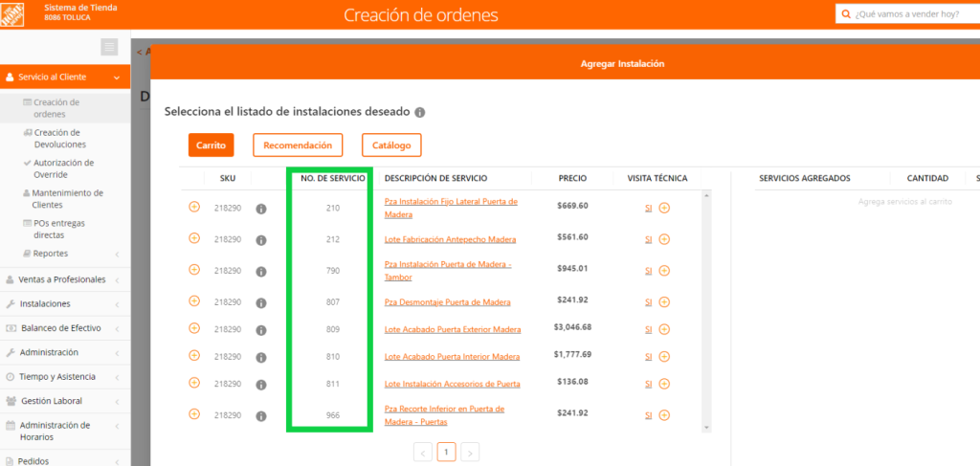Click scrollbar up arrow of services table

707,195
